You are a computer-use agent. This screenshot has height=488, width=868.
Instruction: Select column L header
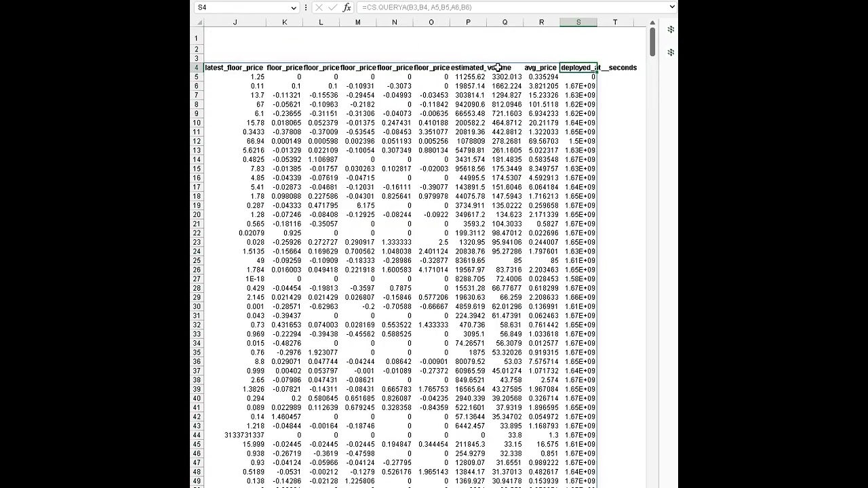[x=321, y=22]
